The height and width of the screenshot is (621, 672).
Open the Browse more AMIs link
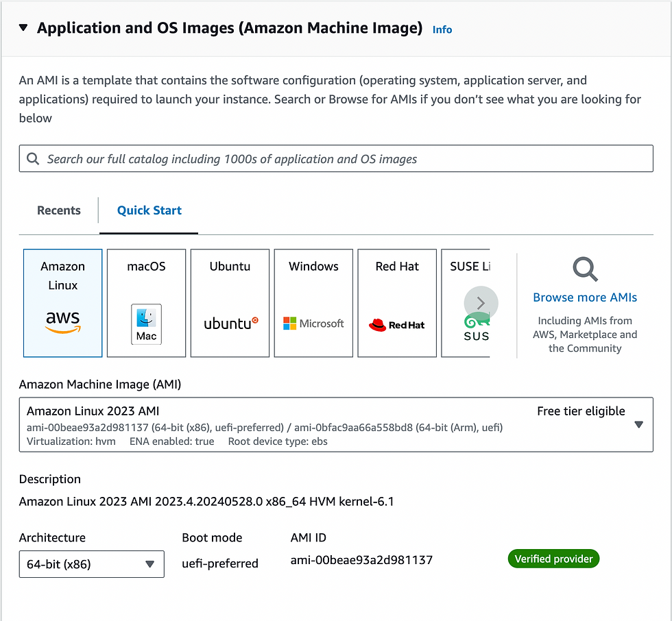(585, 297)
